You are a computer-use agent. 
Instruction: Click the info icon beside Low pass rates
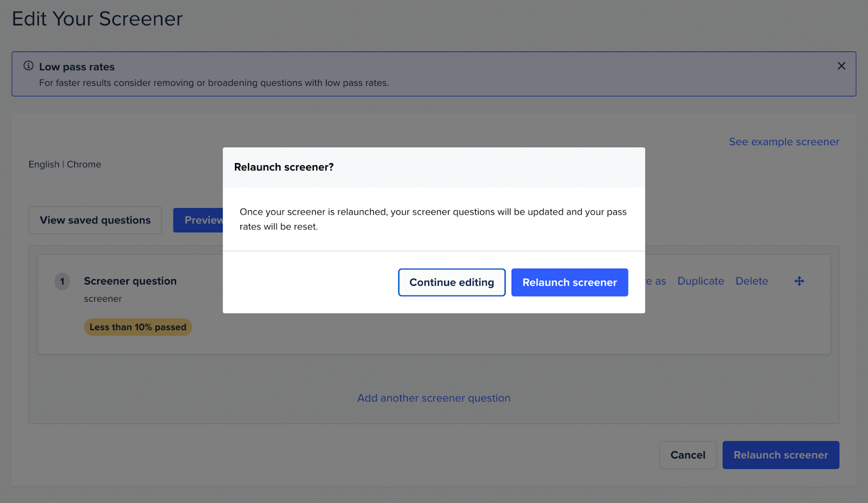(28, 66)
